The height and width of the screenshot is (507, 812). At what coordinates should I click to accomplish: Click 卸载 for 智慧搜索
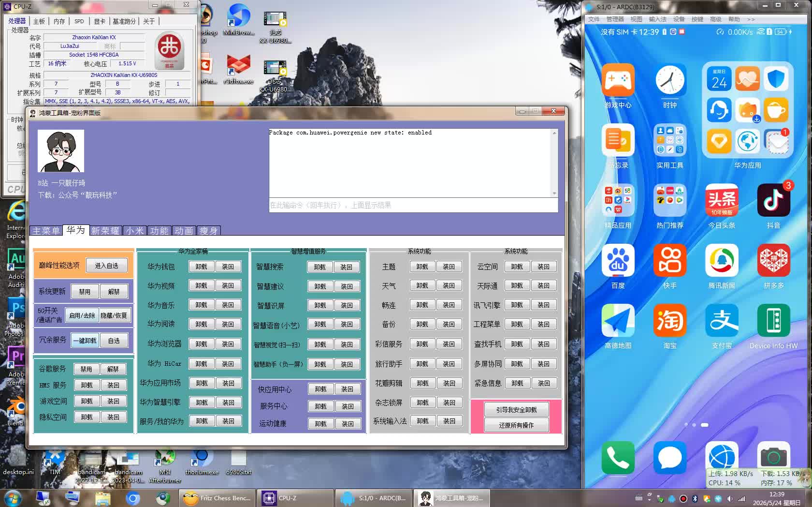tap(319, 267)
